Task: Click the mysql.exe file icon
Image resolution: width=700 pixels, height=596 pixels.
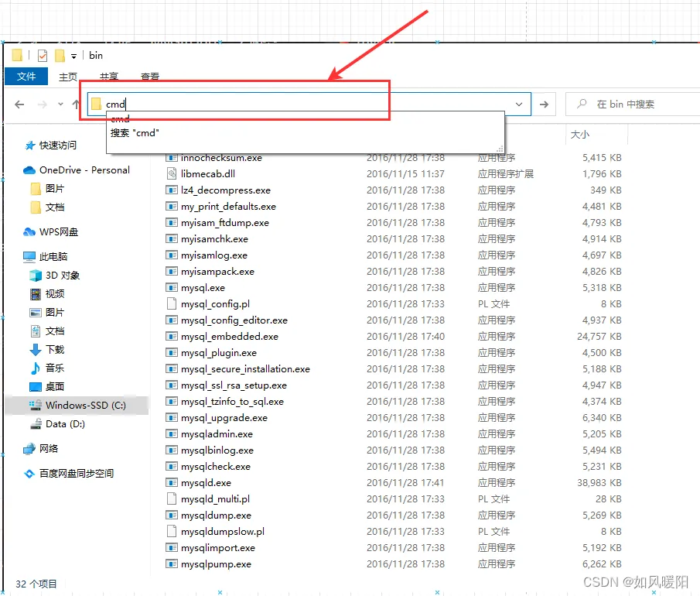Action: pos(172,288)
